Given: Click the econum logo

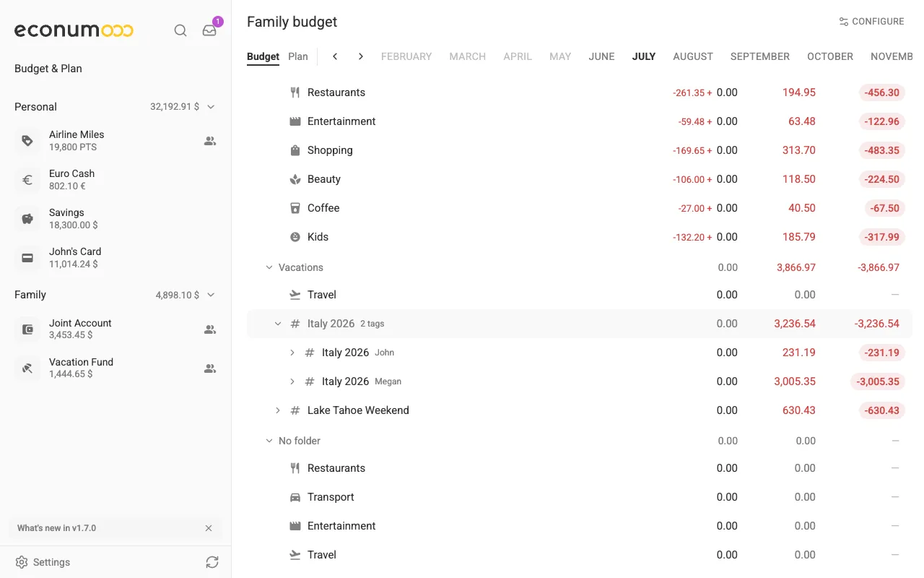Looking at the screenshot, I should [74, 30].
